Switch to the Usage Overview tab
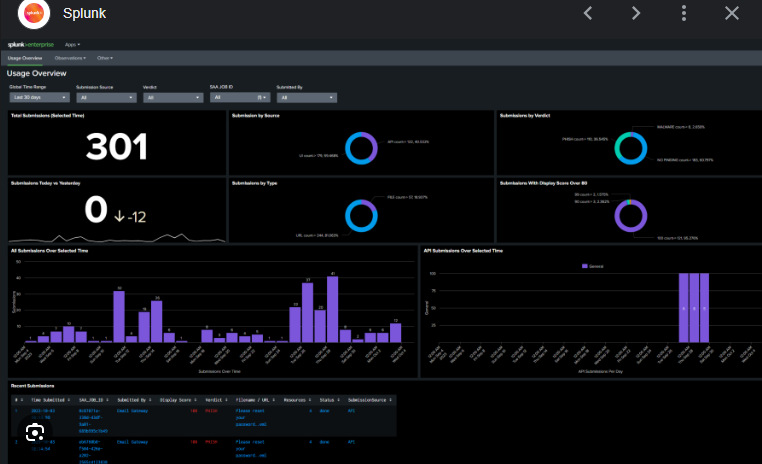The width and height of the screenshot is (762, 464). pos(25,58)
